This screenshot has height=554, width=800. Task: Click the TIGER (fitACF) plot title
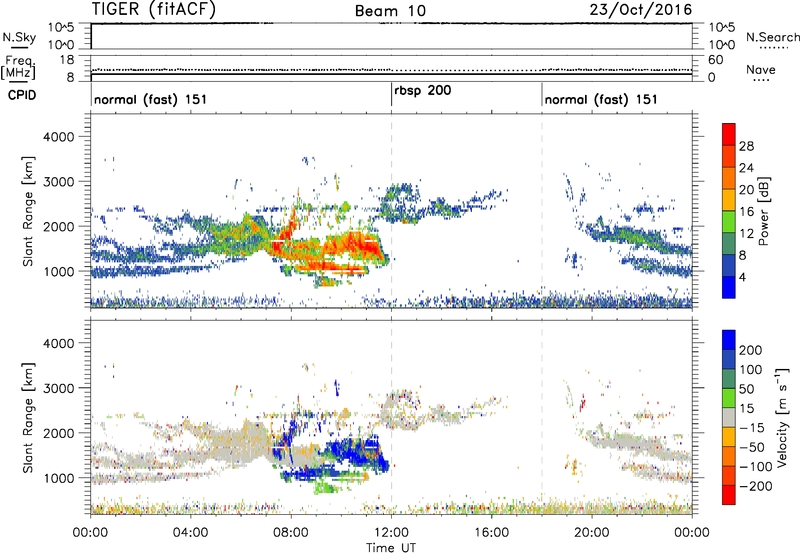[154, 9]
